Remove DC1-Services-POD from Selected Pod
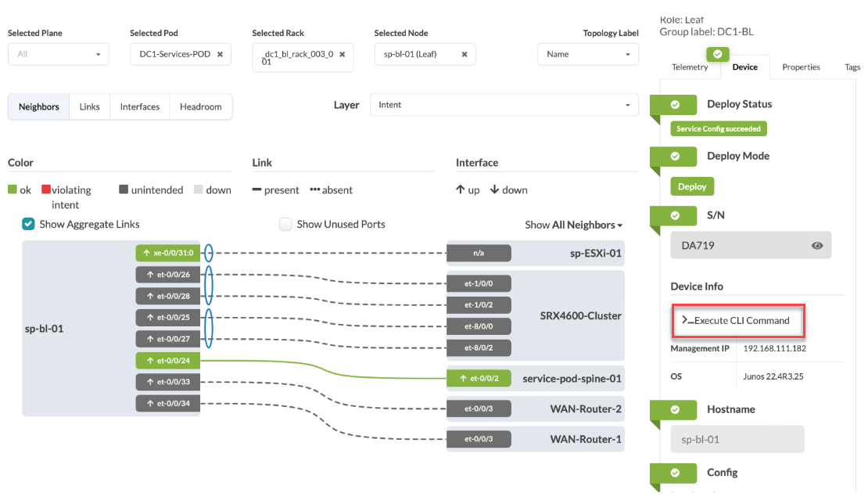The image size is (868, 504). coord(220,55)
